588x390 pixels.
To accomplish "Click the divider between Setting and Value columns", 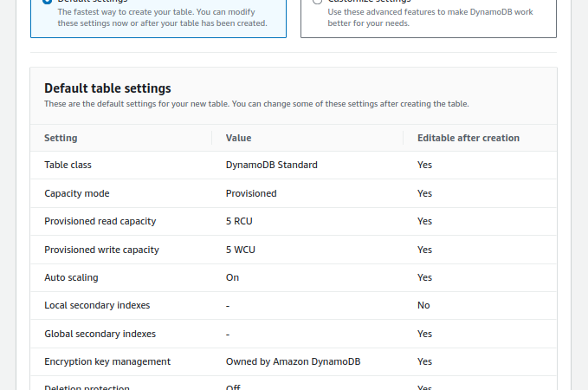I will 212,138.
